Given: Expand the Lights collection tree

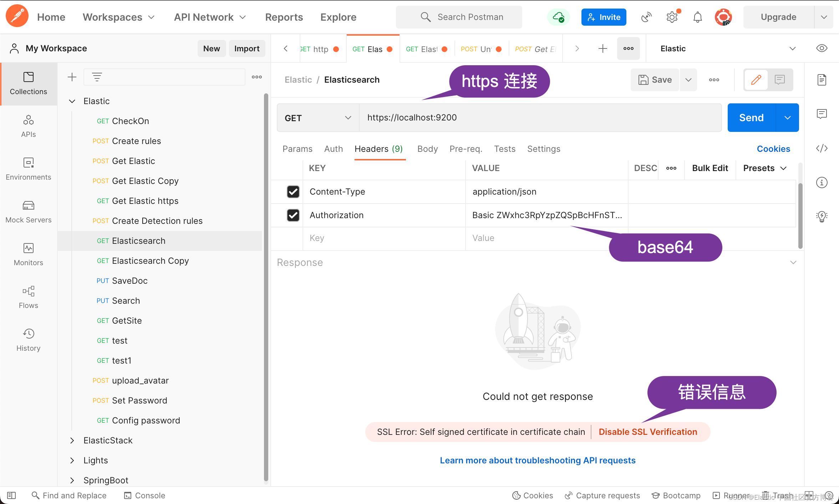Looking at the screenshot, I should [72, 460].
